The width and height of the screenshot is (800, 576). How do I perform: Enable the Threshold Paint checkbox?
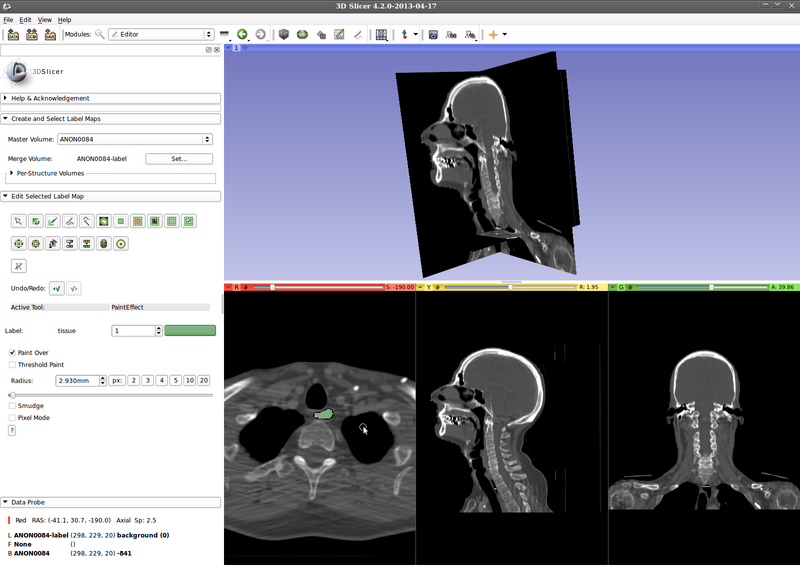[x=13, y=364]
